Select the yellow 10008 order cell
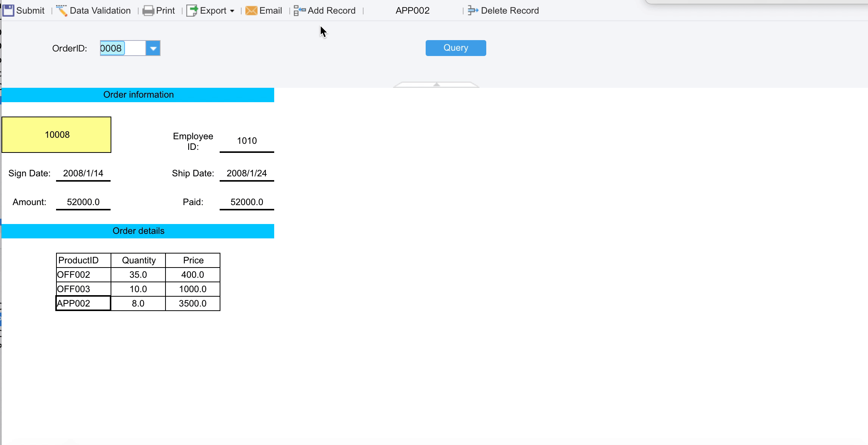Screen dimensions: 868x445 [56, 135]
